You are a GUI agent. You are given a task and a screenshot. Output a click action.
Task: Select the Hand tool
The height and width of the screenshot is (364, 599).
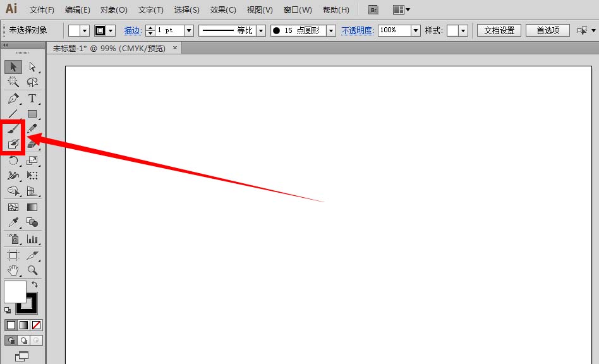(13, 270)
